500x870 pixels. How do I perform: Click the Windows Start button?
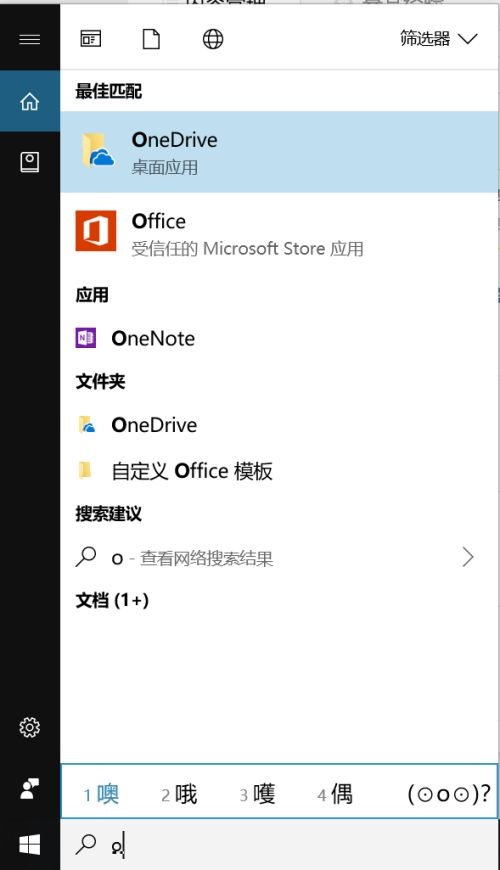point(29,845)
